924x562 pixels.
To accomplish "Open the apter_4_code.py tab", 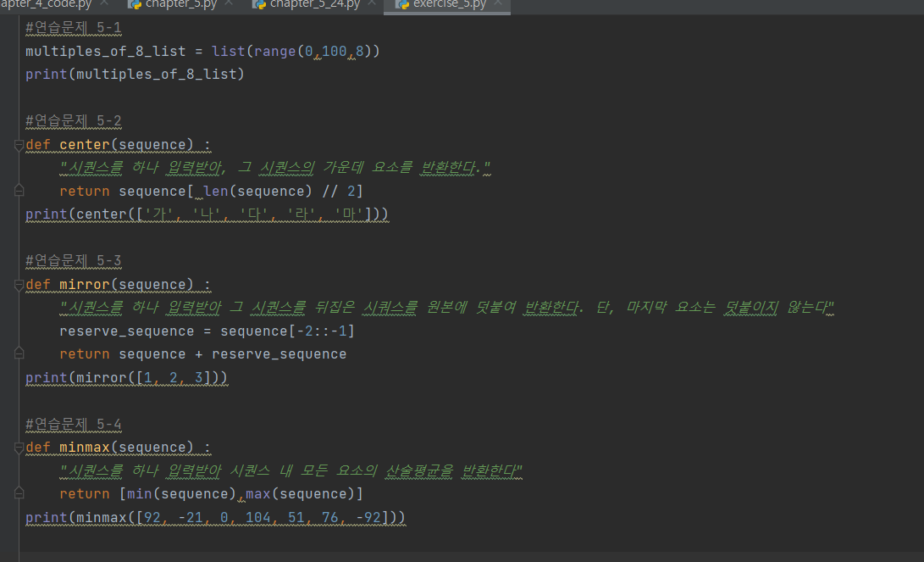I will coord(46,4).
